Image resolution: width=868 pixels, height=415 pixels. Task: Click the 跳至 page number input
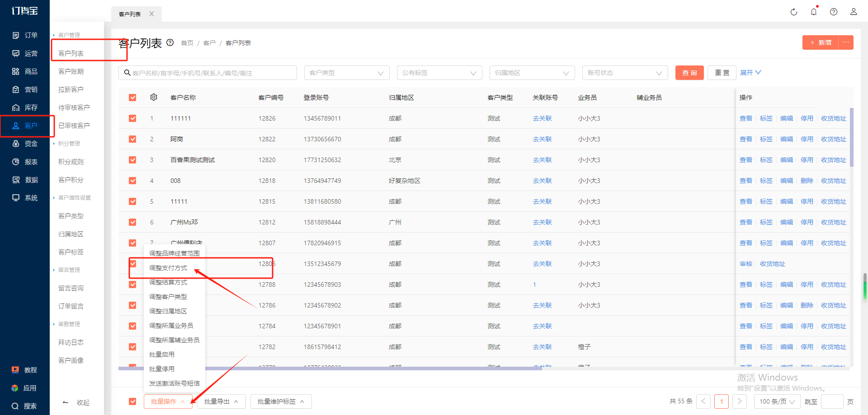click(832, 401)
